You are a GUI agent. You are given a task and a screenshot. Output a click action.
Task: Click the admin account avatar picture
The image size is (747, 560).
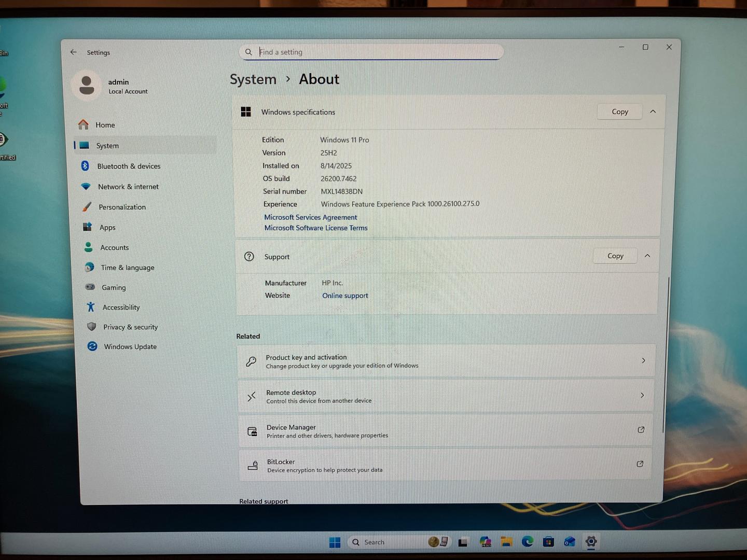point(87,85)
